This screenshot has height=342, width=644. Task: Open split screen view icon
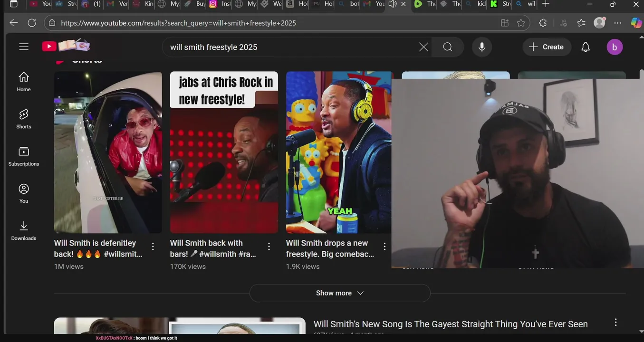[505, 23]
